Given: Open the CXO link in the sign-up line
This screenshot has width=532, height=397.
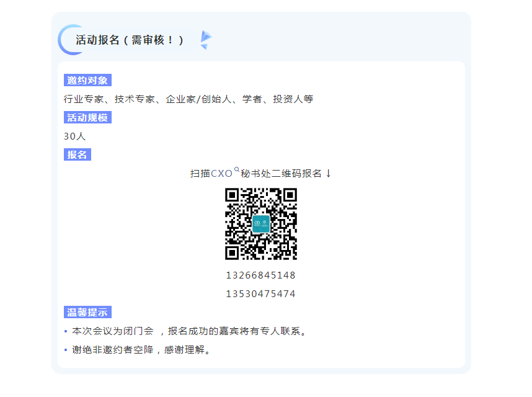Looking at the screenshot, I should 221,174.
